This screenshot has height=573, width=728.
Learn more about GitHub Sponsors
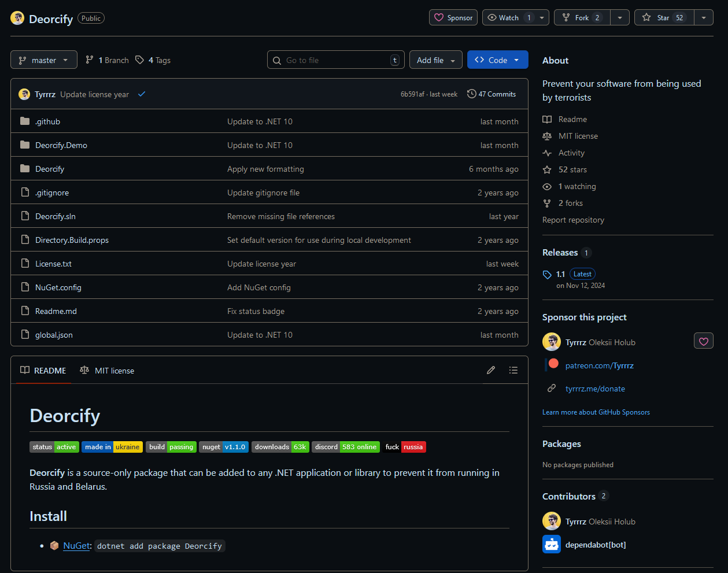[596, 412]
